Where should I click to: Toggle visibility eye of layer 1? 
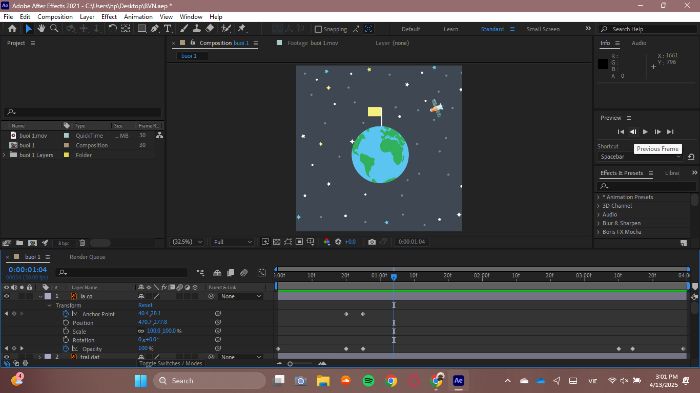(6, 296)
